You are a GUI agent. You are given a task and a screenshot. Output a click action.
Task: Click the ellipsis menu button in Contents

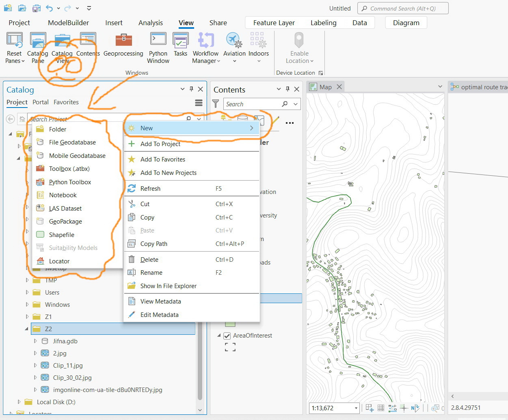click(290, 123)
